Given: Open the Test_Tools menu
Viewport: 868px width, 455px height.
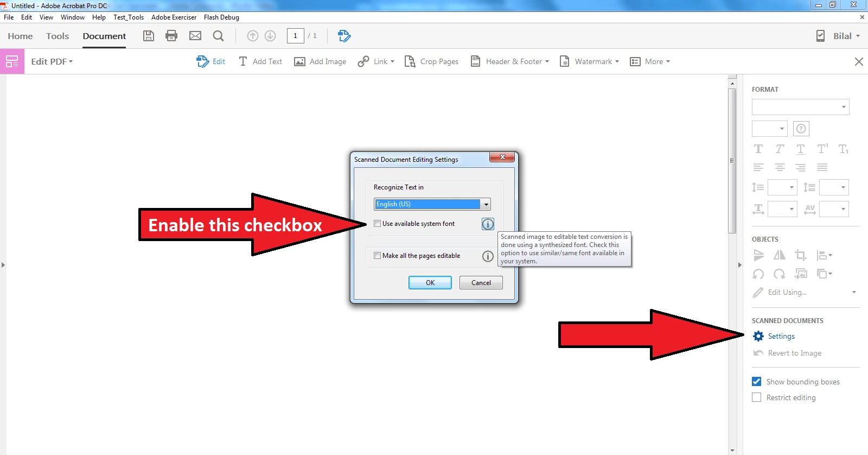Looking at the screenshot, I should click(129, 17).
